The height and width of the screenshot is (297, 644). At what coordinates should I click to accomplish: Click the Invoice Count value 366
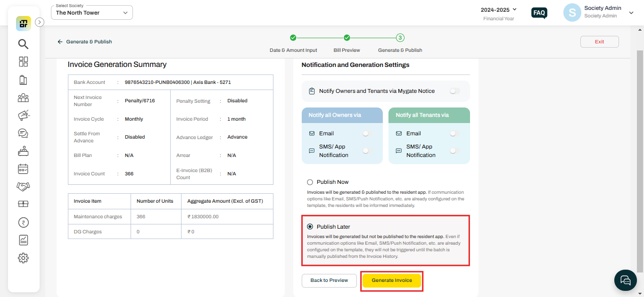pyautogui.click(x=129, y=174)
